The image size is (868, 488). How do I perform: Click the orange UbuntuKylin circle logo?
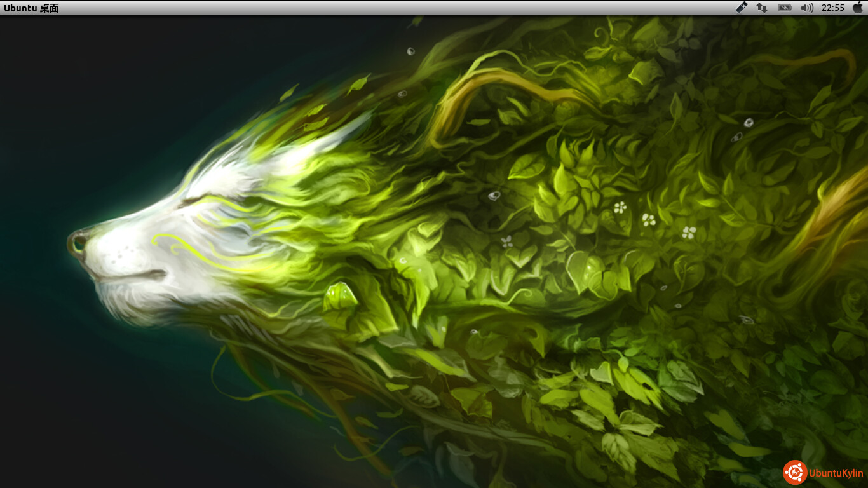(795, 473)
